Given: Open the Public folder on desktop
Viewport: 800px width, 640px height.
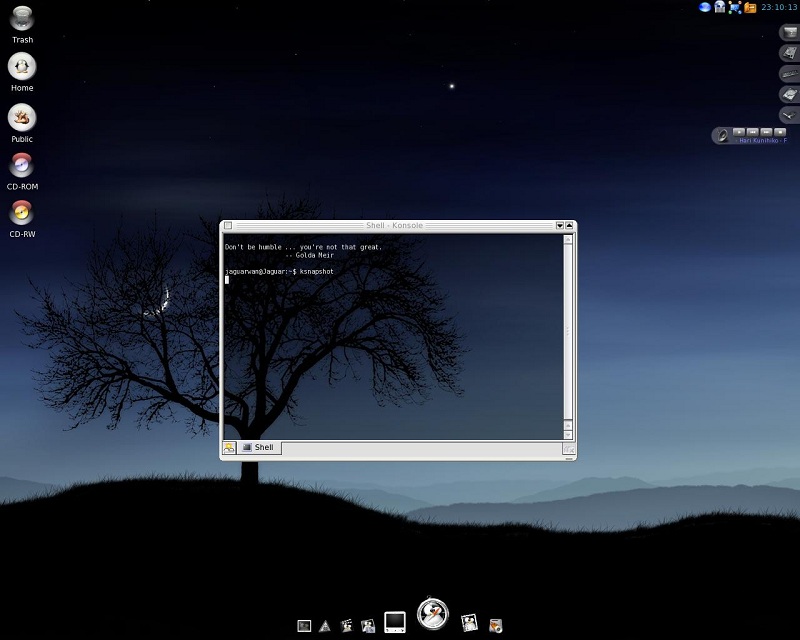Looking at the screenshot, I should (22, 117).
